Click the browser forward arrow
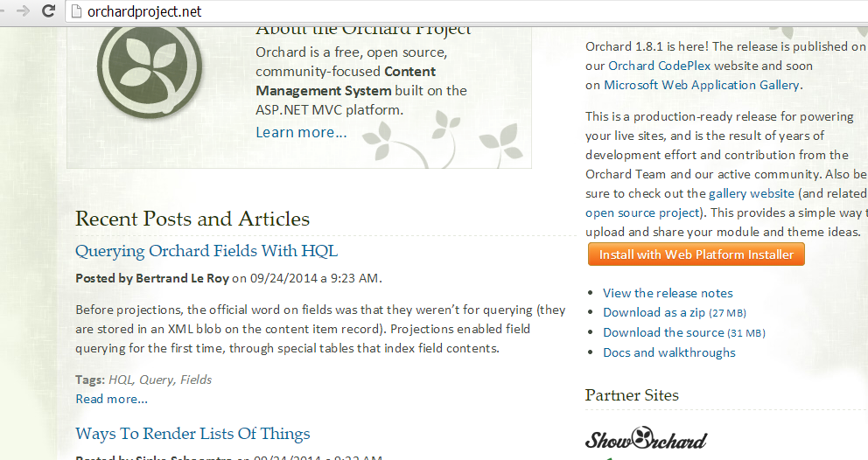868x460 pixels. (23, 11)
